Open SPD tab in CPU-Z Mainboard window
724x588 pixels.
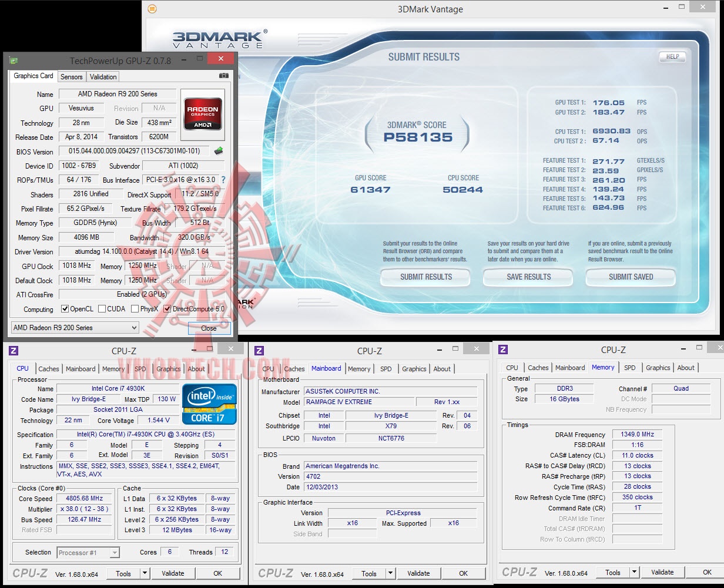pyautogui.click(x=386, y=369)
